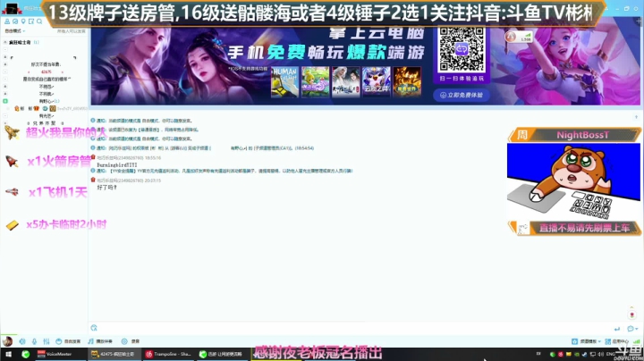Image resolution: width=644 pixels, height=361 pixels.
Task: Click the send enter-arrow icon
Action: 617,329
